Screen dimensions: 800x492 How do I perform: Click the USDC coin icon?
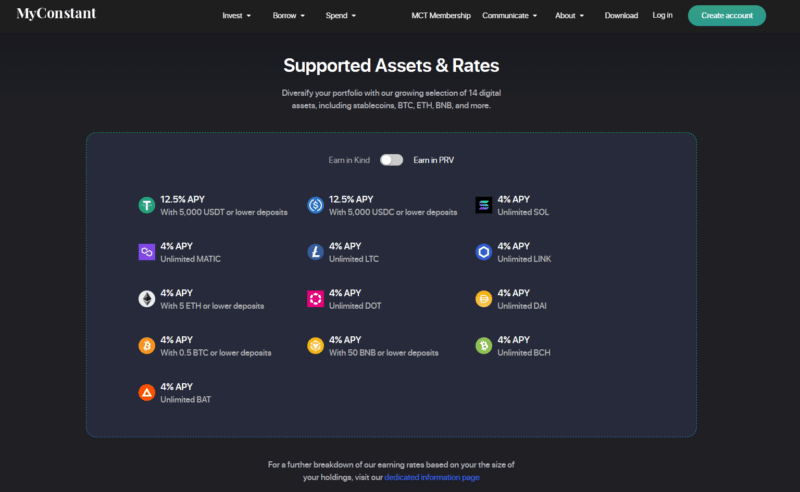pos(315,205)
